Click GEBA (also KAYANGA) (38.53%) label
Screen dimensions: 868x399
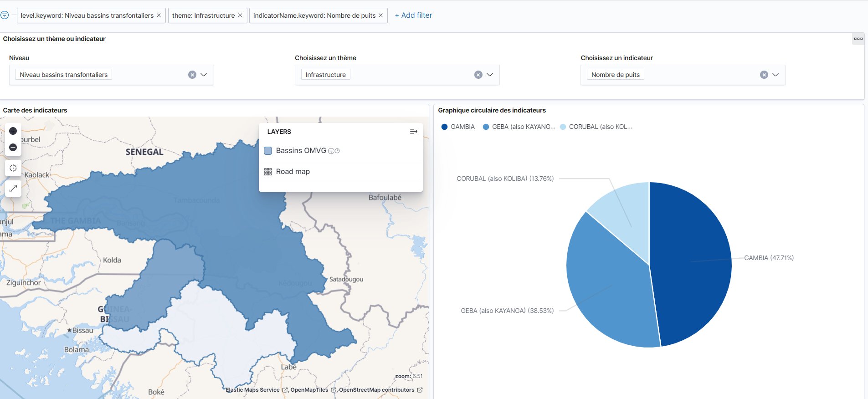click(x=507, y=311)
